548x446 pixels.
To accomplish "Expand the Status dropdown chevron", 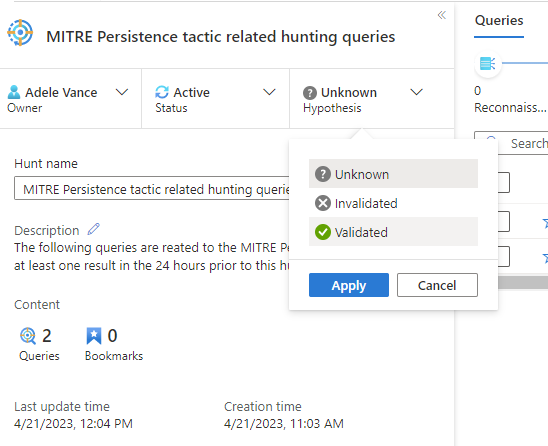I will pos(269,92).
